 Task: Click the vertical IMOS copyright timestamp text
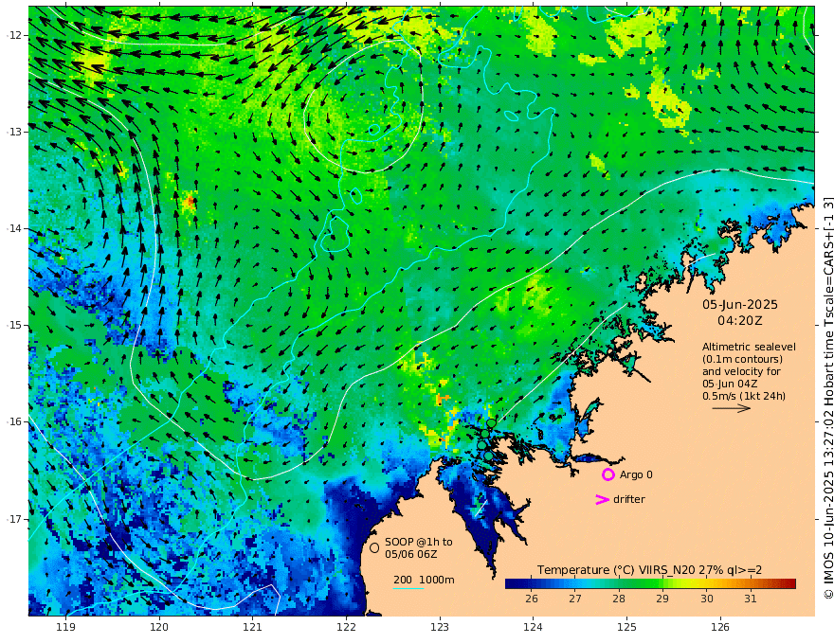(827, 398)
